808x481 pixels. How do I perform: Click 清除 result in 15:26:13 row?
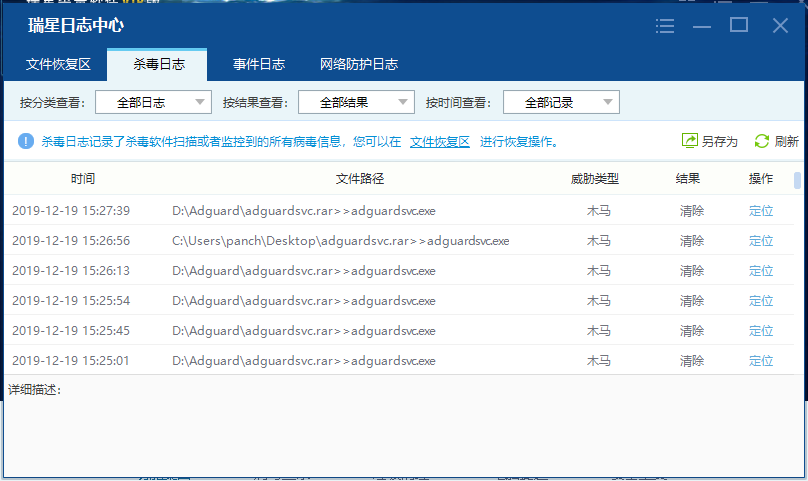pyautogui.click(x=692, y=271)
